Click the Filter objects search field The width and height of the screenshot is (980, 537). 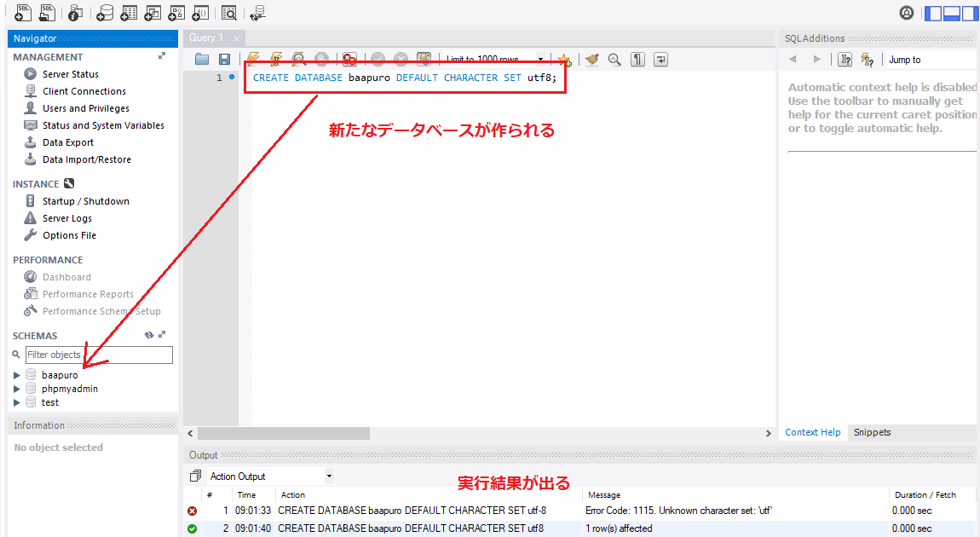(x=99, y=355)
